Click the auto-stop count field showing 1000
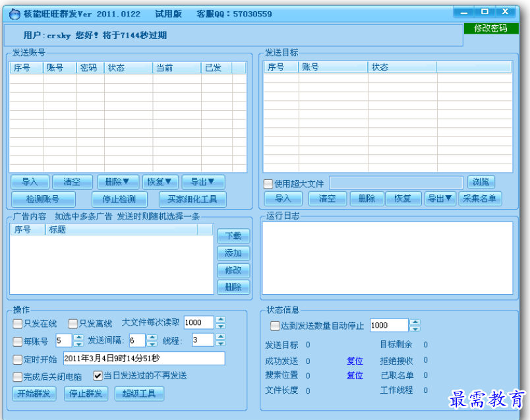 coord(389,325)
